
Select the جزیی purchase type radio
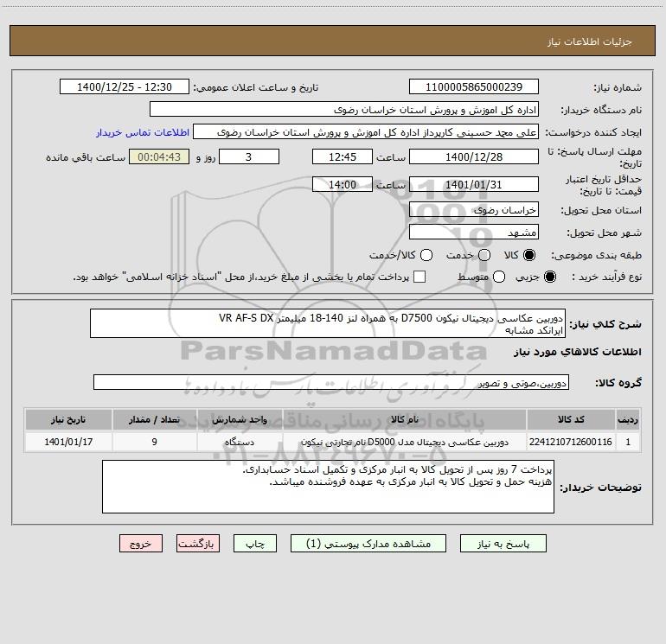[549, 277]
